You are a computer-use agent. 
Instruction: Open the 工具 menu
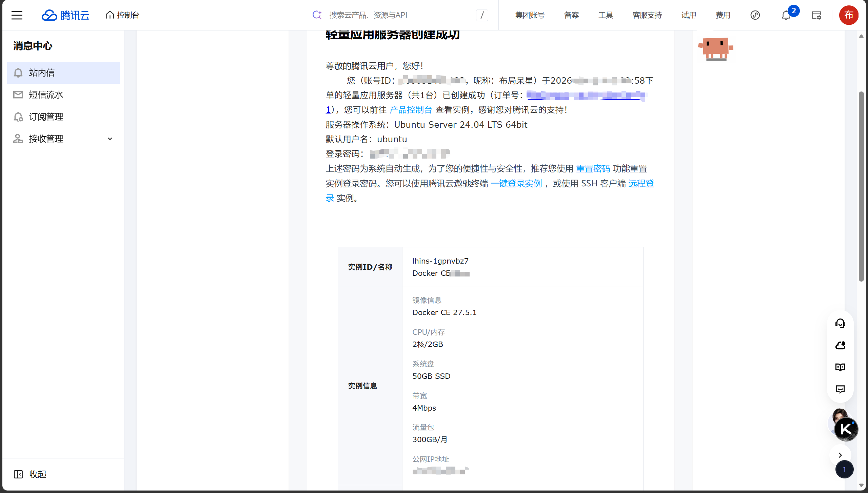click(606, 15)
